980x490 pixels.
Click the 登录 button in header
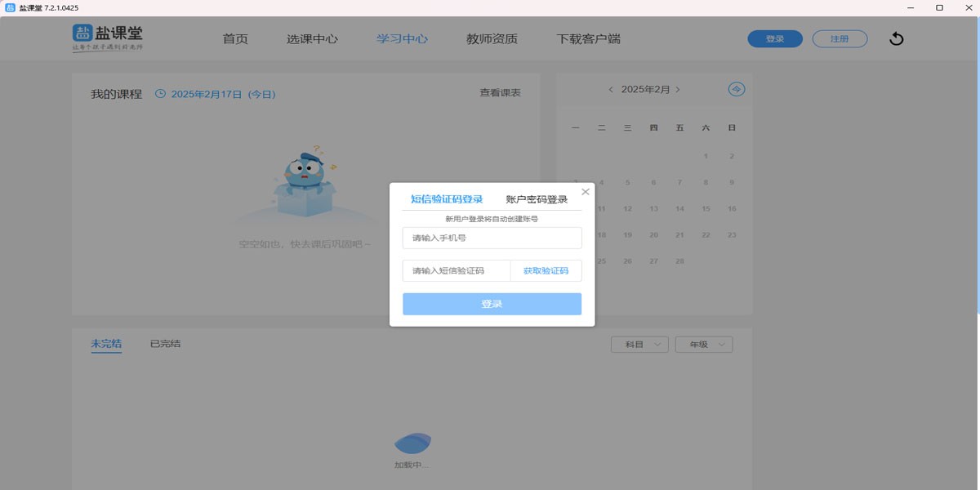[775, 38]
